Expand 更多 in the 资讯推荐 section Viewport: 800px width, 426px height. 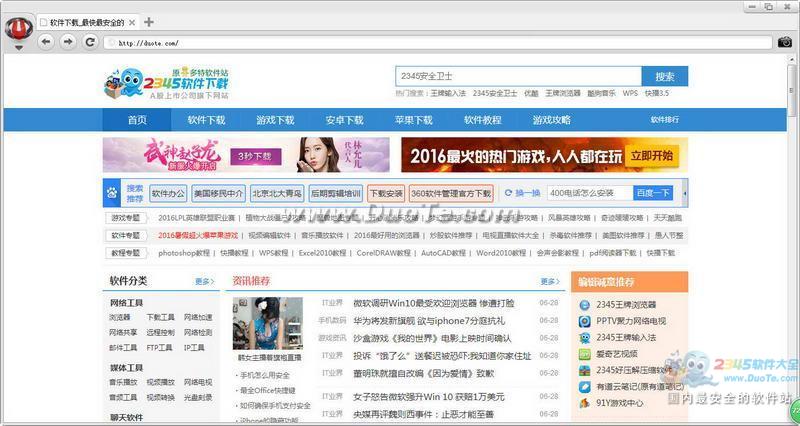[550, 281]
